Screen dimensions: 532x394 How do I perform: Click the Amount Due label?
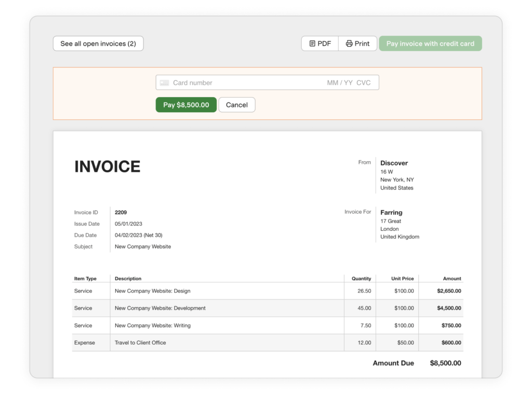(x=393, y=363)
